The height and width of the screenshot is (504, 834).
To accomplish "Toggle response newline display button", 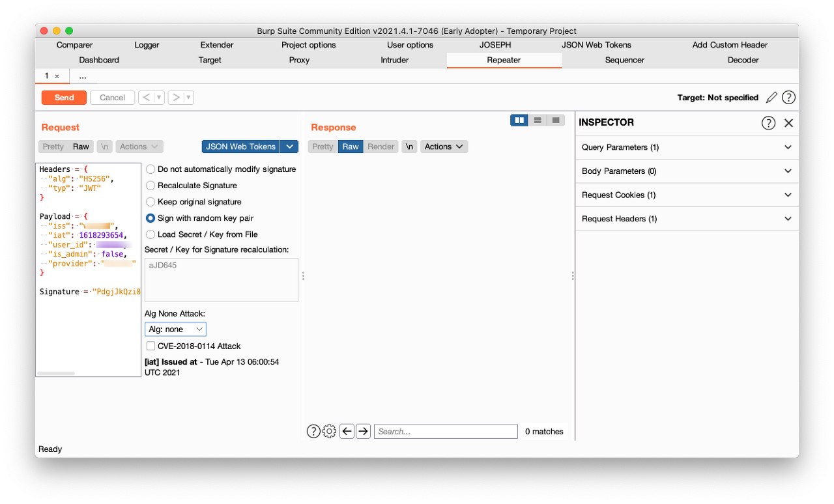I will point(409,147).
